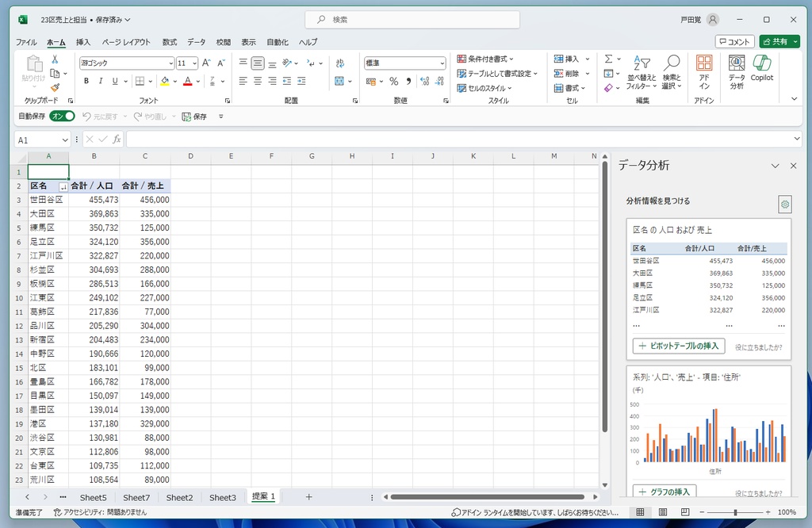Expand the formula bar
812x528 pixels.
(x=797, y=139)
